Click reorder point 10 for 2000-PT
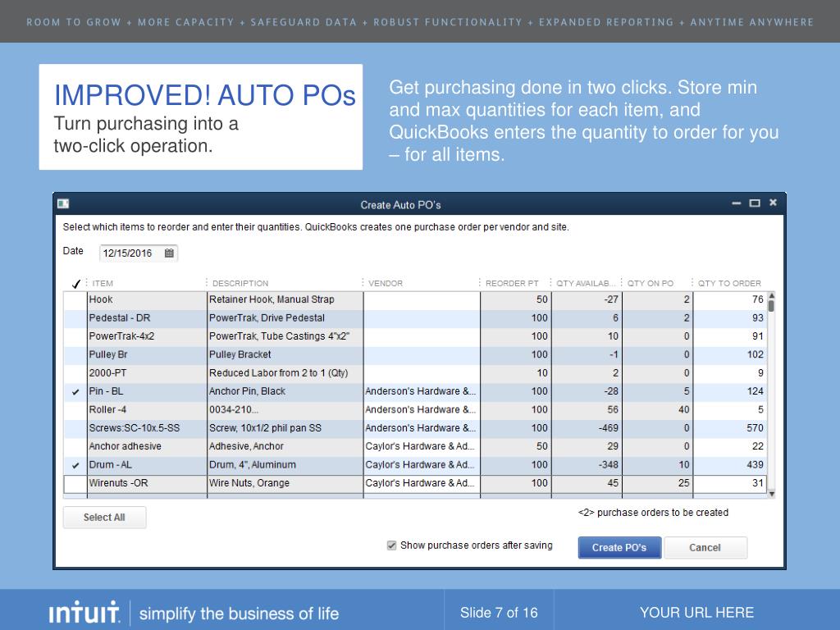The width and height of the screenshot is (840, 630). point(515,373)
